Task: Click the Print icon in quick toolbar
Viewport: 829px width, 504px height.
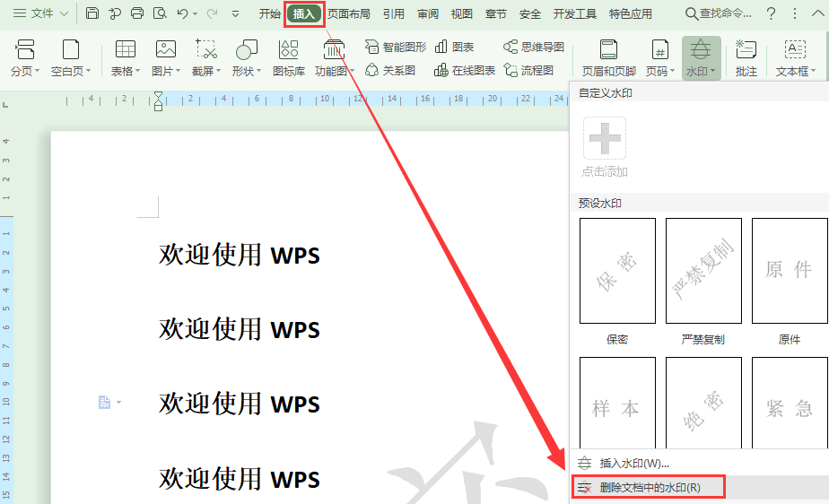Action: pos(137,13)
